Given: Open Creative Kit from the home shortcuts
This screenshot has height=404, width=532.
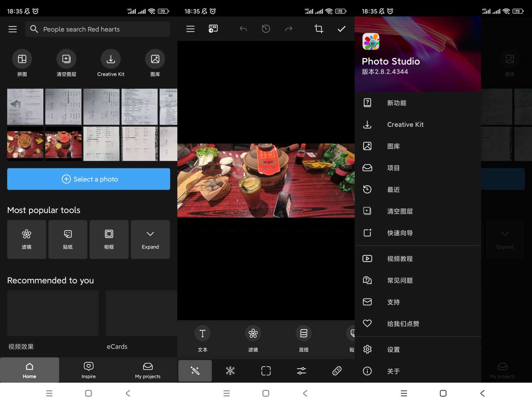Looking at the screenshot, I should click(x=111, y=63).
